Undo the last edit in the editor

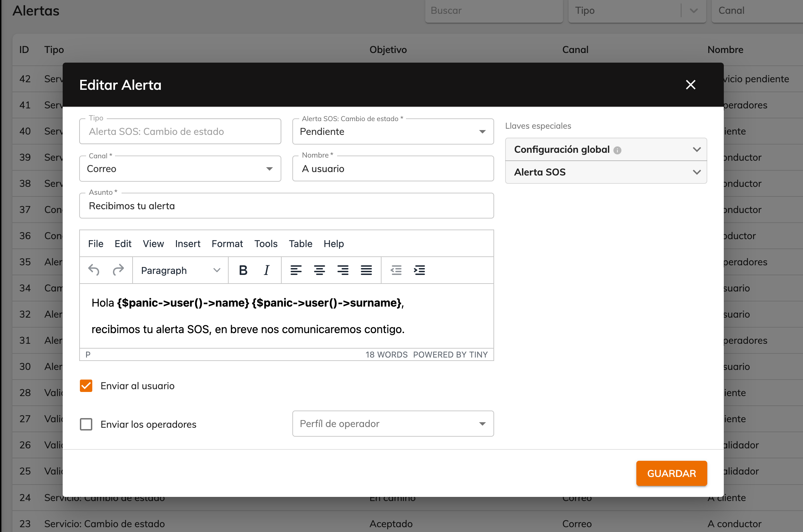(x=94, y=270)
